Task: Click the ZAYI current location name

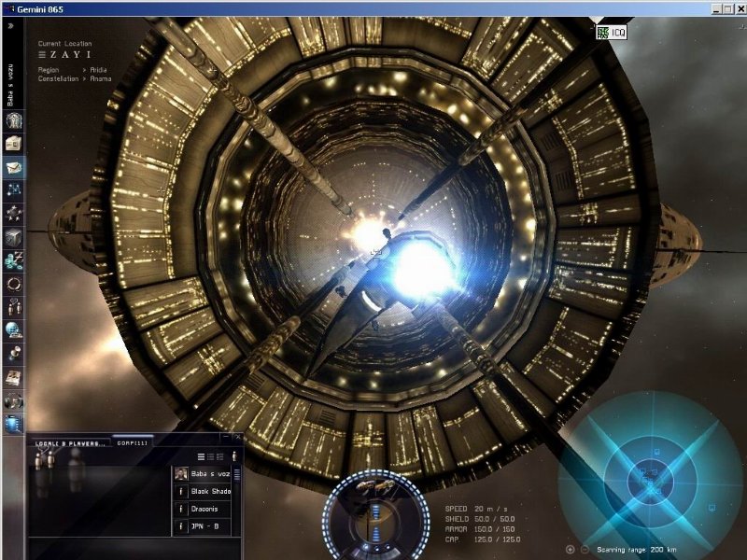Action: tap(71, 55)
